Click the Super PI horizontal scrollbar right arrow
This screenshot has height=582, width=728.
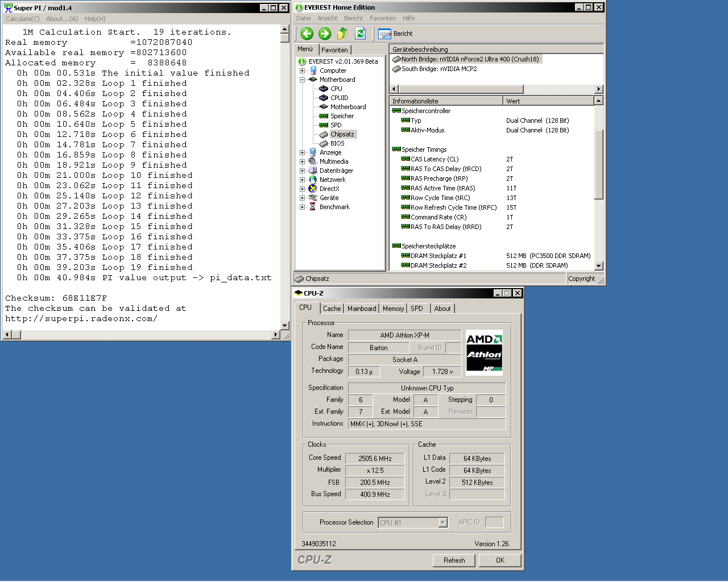[x=276, y=335]
